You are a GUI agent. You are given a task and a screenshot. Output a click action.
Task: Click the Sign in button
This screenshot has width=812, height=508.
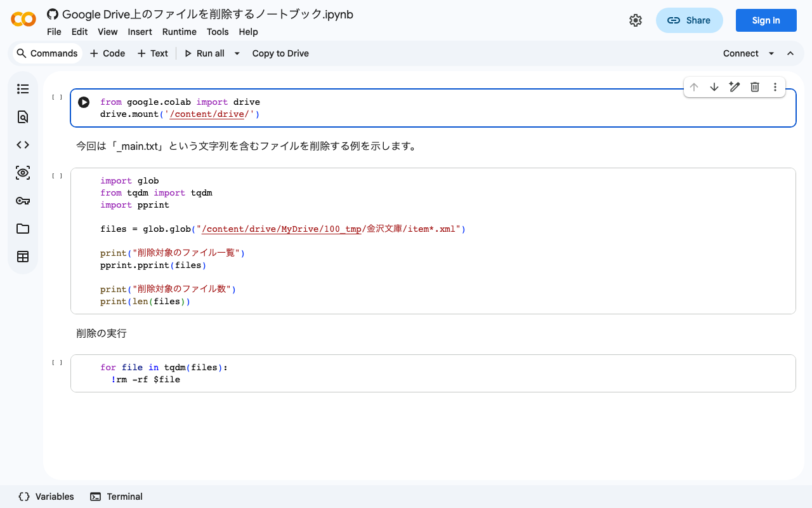[766, 20]
